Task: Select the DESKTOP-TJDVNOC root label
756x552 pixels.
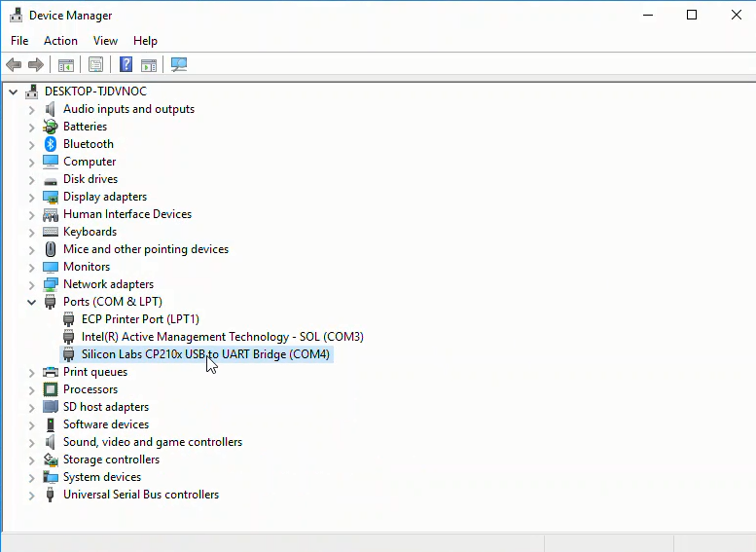Action: [x=95, y=92]
